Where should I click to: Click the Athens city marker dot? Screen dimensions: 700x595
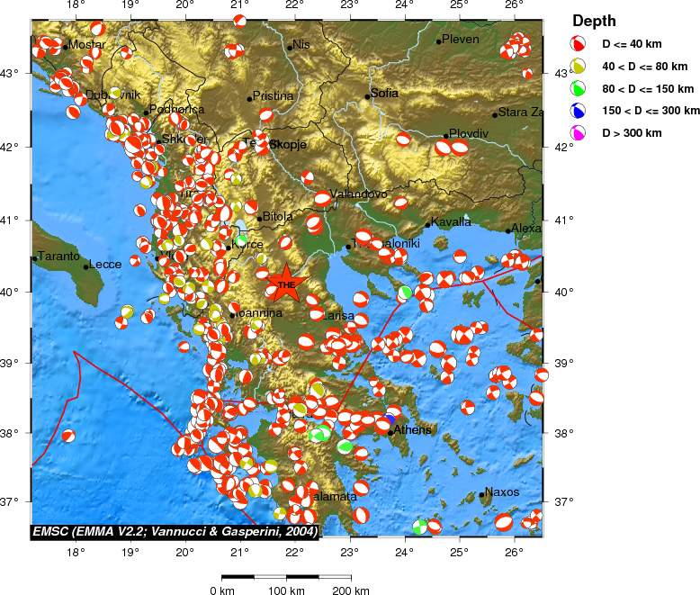pyautogui.click(x=390, y=432)
